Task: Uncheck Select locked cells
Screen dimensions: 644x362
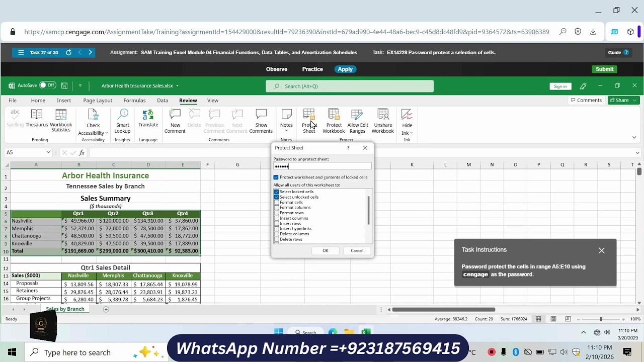Action: [x=276, y=192]
